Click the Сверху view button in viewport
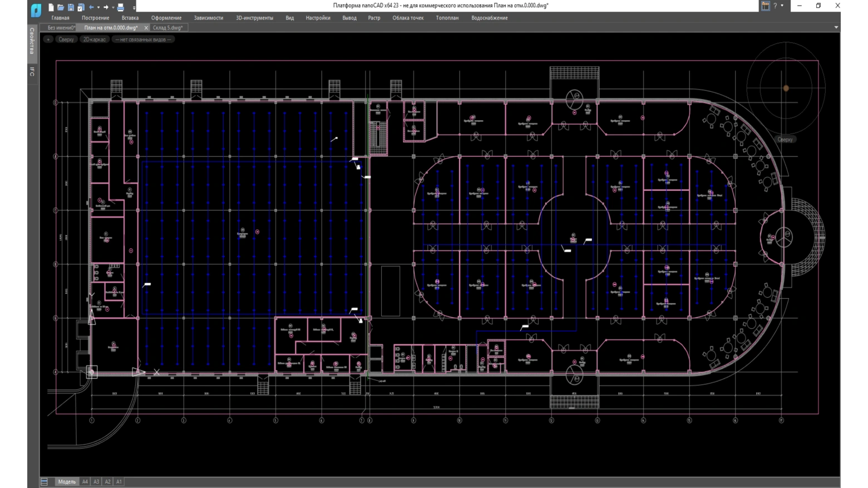This screenshot has width=868, height=488. click(66, 40)
